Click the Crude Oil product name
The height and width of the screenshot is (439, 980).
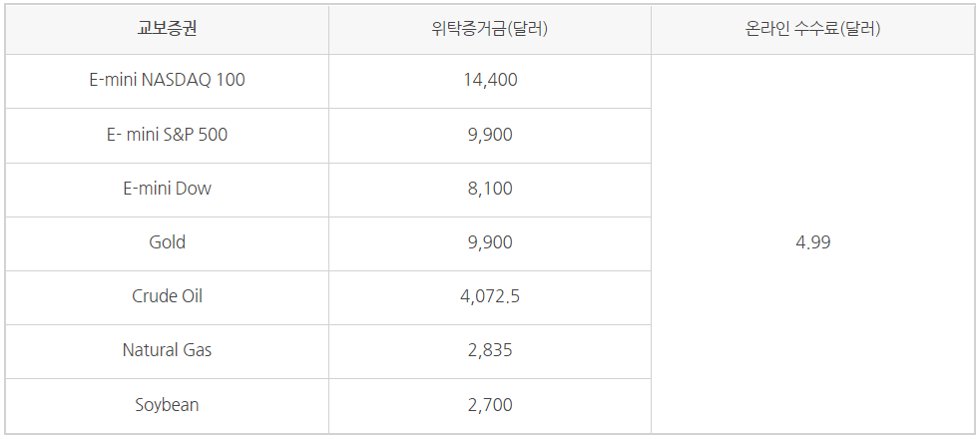(x=167, y=296)
